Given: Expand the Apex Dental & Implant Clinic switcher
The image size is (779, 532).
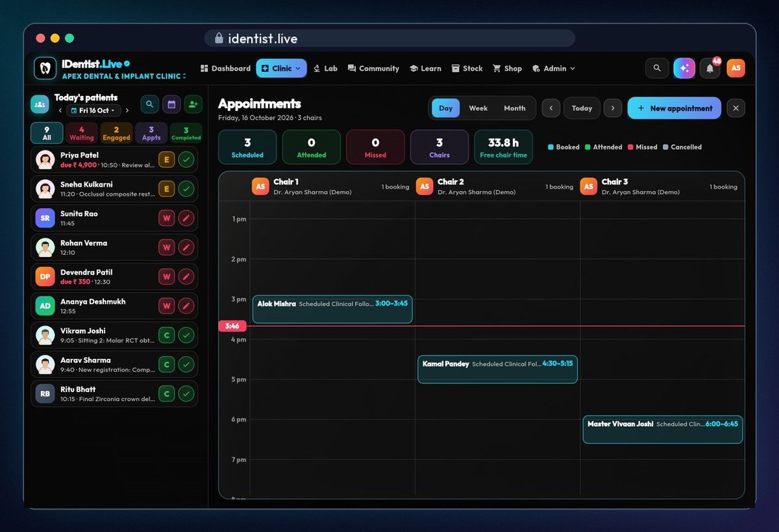Looking at the screenshot, I should (x=124, y=76).
